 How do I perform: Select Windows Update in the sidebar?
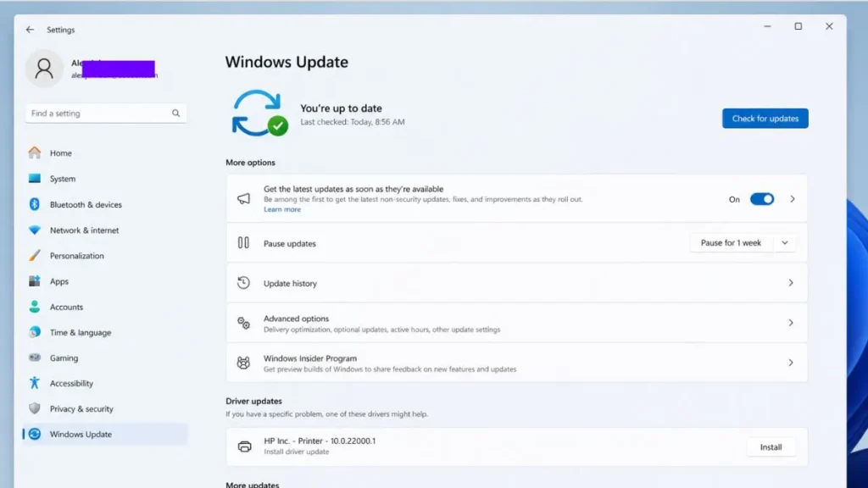[80, 434]
